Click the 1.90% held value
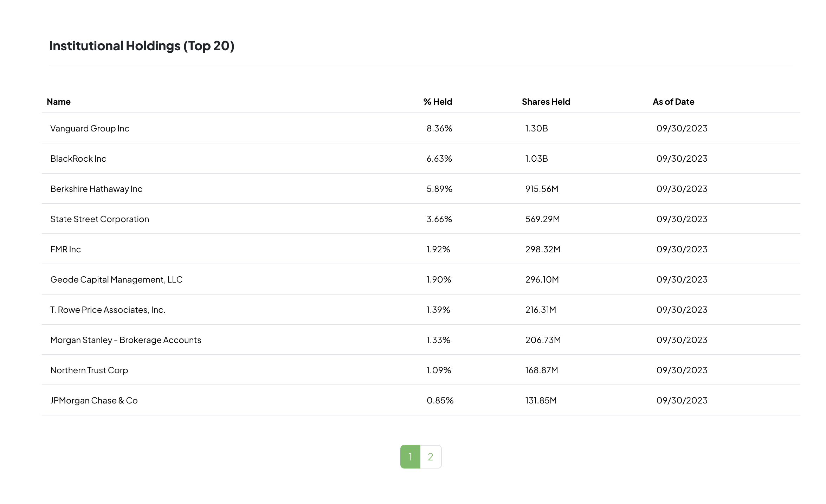The image size is (826, 504). click(439, 279)
